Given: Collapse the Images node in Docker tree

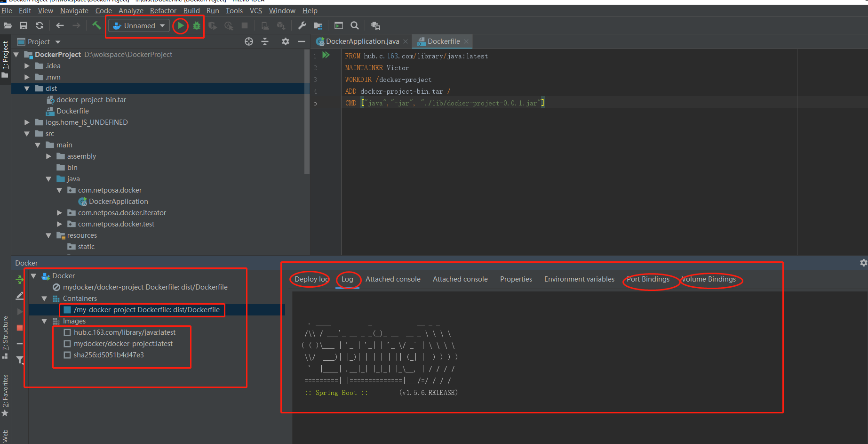Looking at the screenshot, I should [x=44, y=321].
